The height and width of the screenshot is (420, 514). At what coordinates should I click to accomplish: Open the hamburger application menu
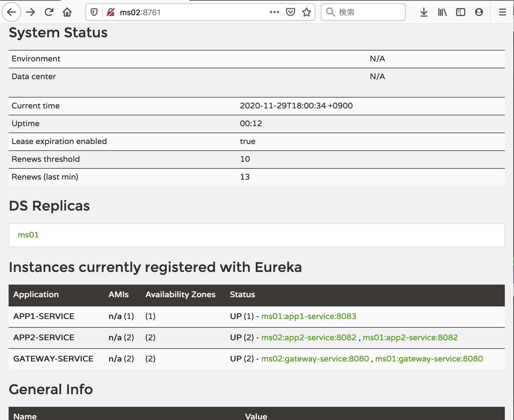tap(503, 12)
